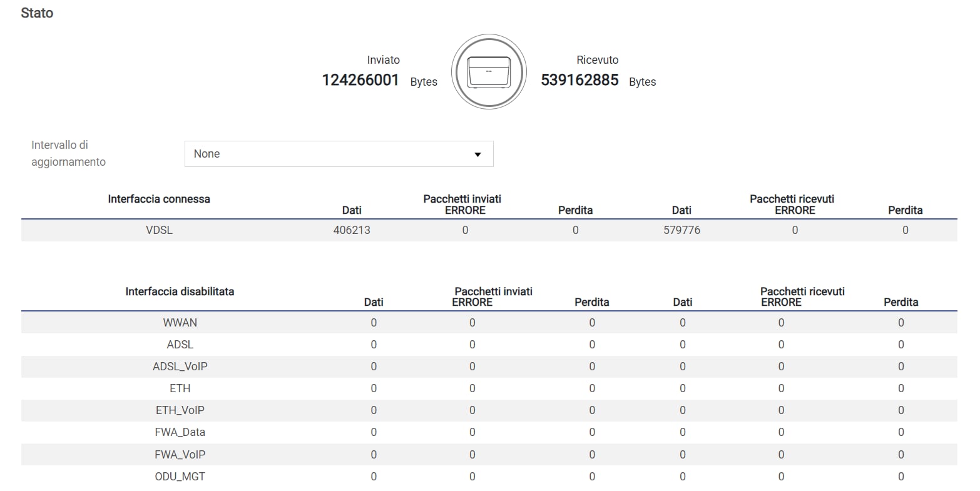
Task: Open the Intervallo di aggiornamento dropdown
Action: coord(339,154)
